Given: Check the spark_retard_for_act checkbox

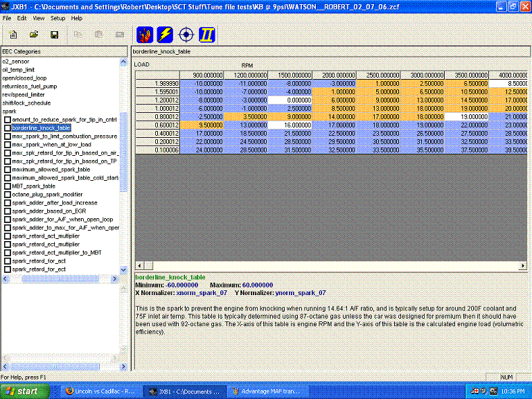Looking at the screenshot, I should [8, 261].
